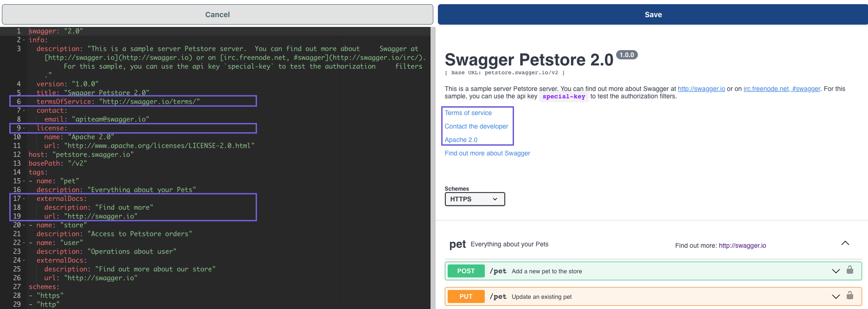
Task: Click line number 12 in gutter
Action: point(17,154)
